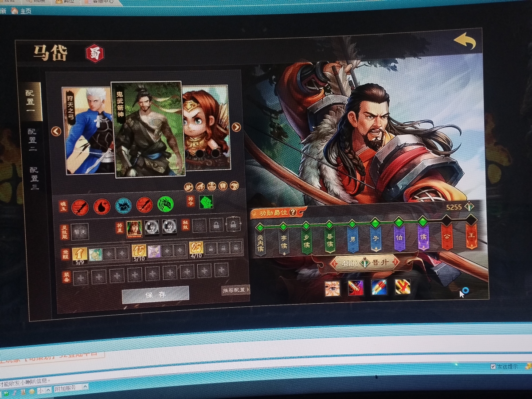Open the second grey general star portrait
The width and height of the screenshot is (532, 399).
pyautogui.click(x=152, y=227)
